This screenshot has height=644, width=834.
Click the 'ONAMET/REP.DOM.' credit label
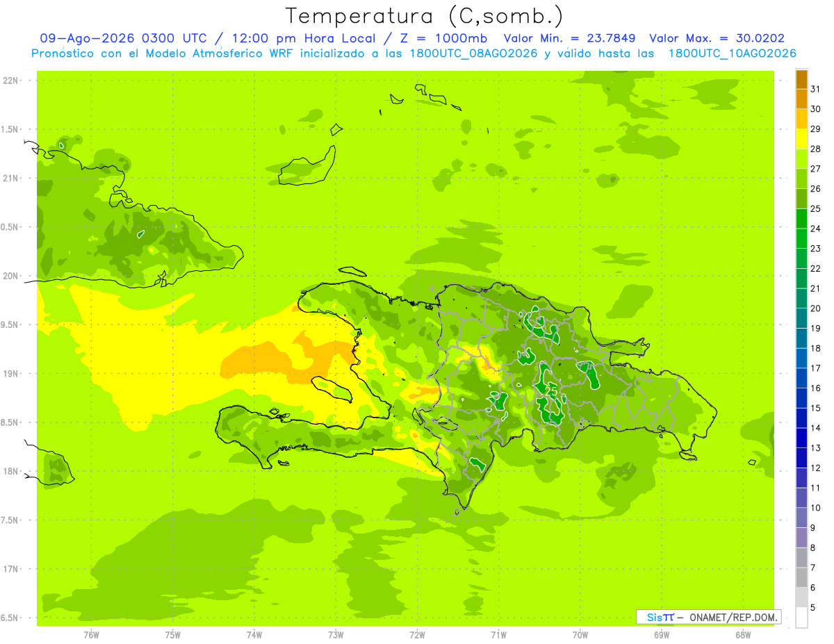[733, 617]
